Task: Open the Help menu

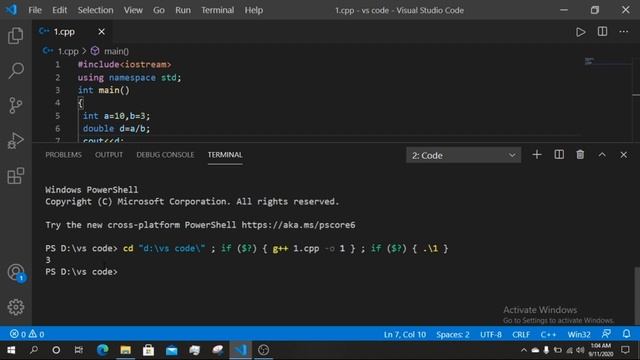Action: pos(253,10)
